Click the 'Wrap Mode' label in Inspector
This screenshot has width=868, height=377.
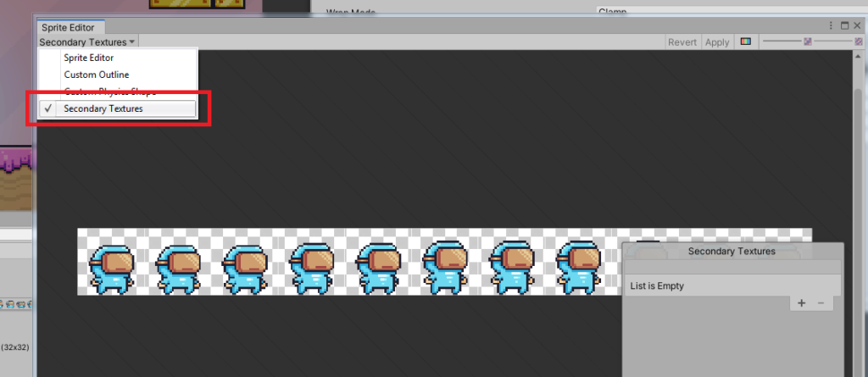point(350,12)
